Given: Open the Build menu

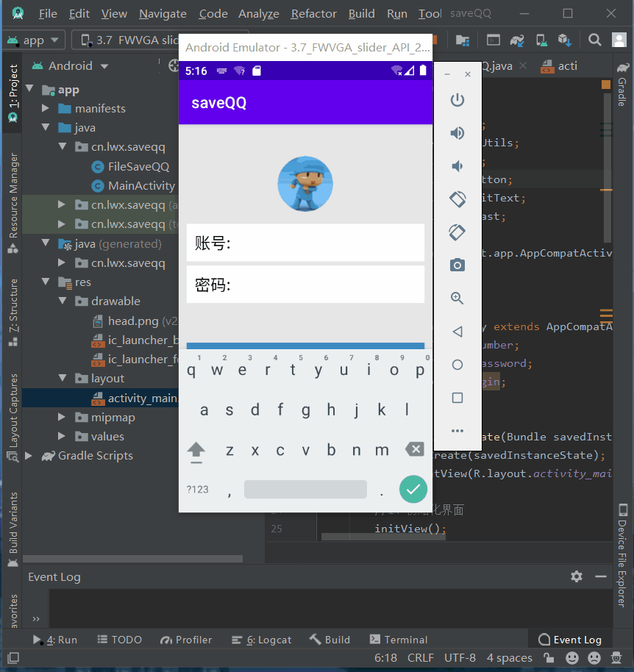Looking at the screenshot, I should tap(361, 14).
